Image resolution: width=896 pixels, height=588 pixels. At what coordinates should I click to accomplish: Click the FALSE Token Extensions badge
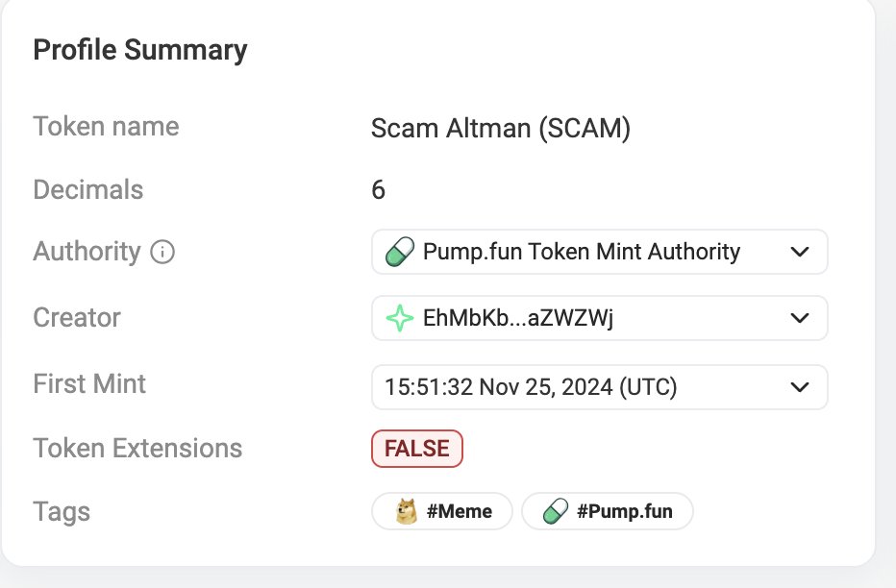point(417,449)
